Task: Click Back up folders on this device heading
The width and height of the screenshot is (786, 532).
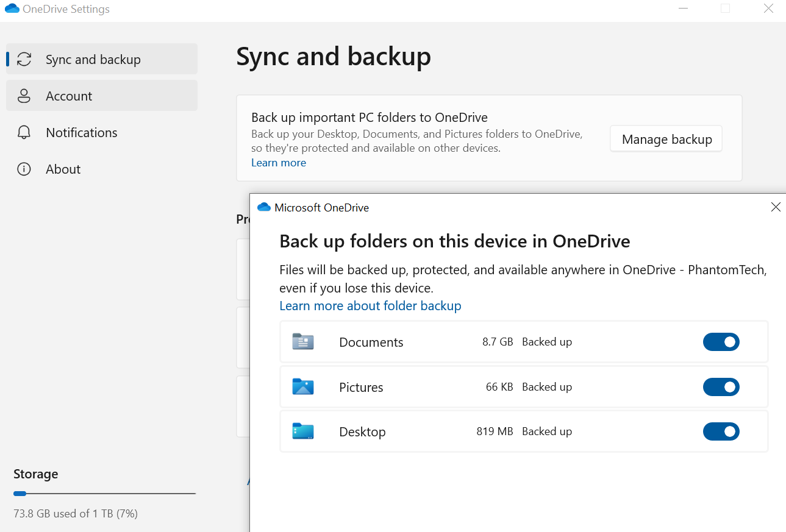Action: click(x=454, y=241)
